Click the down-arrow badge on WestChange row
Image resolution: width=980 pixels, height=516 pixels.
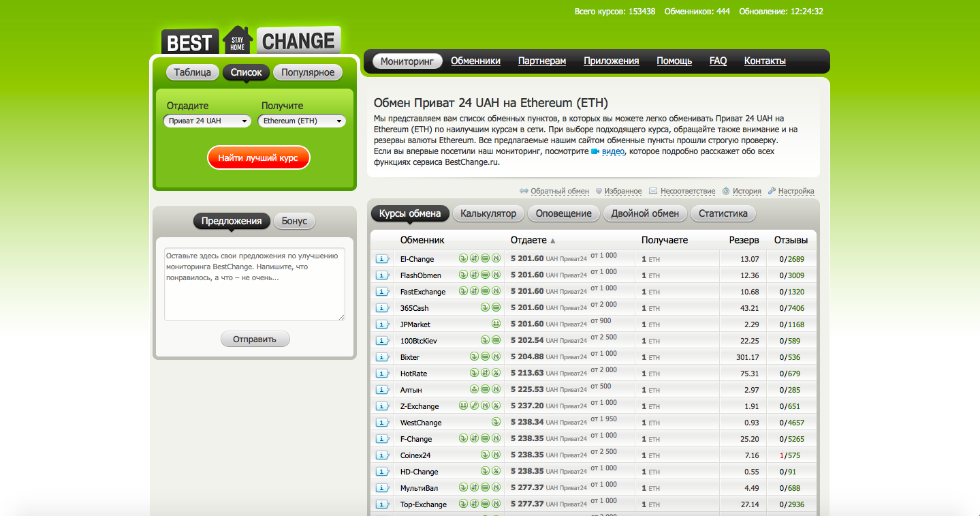point(496,423)
